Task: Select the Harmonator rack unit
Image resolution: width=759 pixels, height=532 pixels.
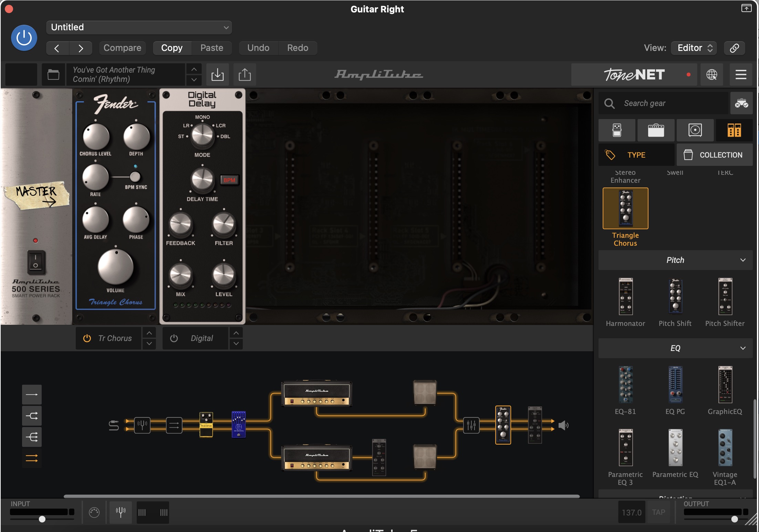Action: (625, 297)
